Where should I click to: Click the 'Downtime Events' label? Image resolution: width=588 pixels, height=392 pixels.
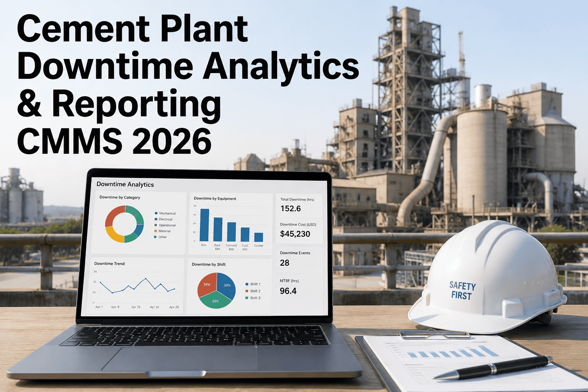(295, 253)
